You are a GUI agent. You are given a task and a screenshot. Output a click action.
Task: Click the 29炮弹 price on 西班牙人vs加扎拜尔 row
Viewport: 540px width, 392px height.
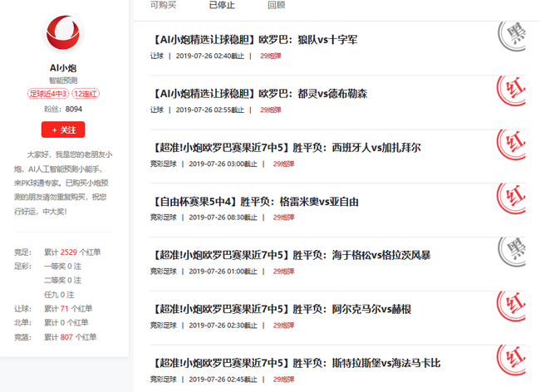pos(284,164)
